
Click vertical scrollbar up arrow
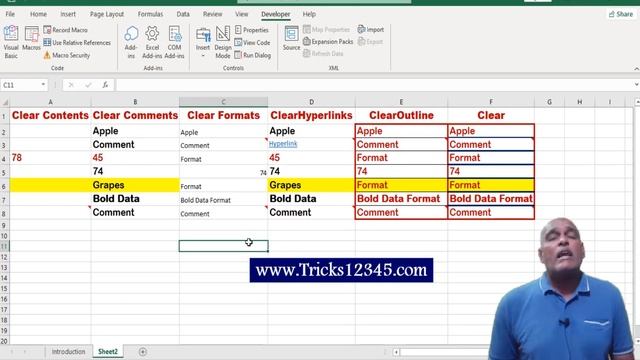pos(637,101)
